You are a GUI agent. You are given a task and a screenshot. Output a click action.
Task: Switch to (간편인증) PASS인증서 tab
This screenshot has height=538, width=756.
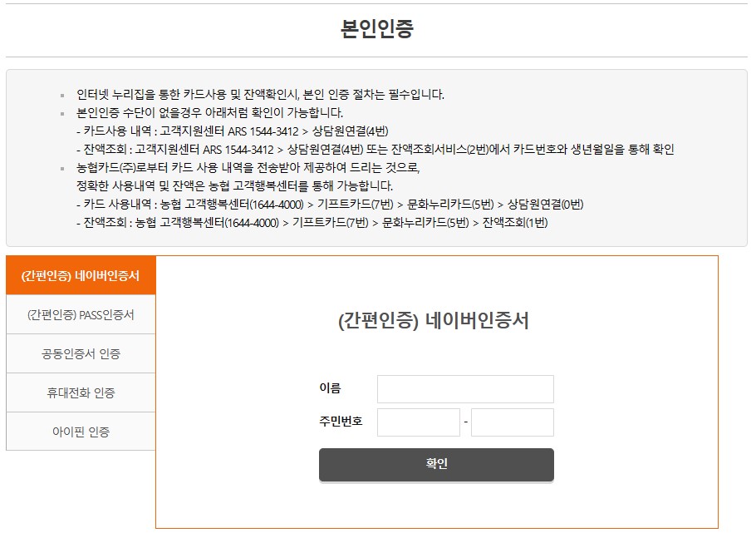tap(81, 314)
